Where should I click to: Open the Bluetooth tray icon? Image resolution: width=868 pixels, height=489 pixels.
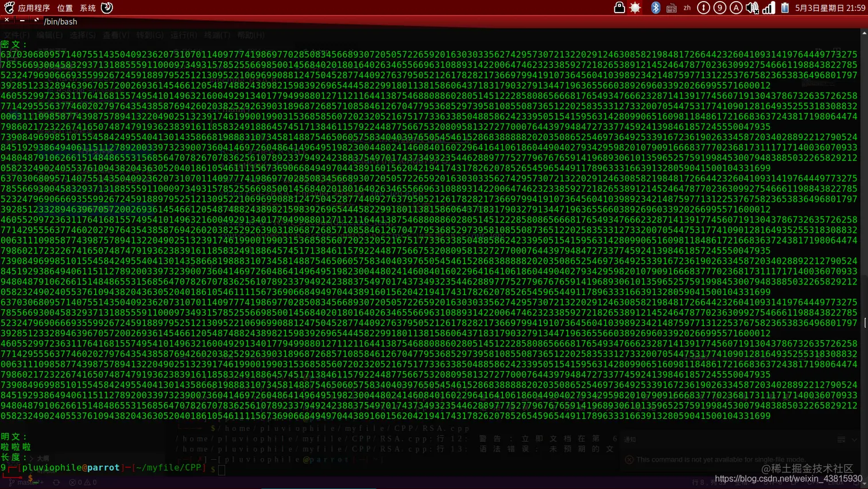656,7
